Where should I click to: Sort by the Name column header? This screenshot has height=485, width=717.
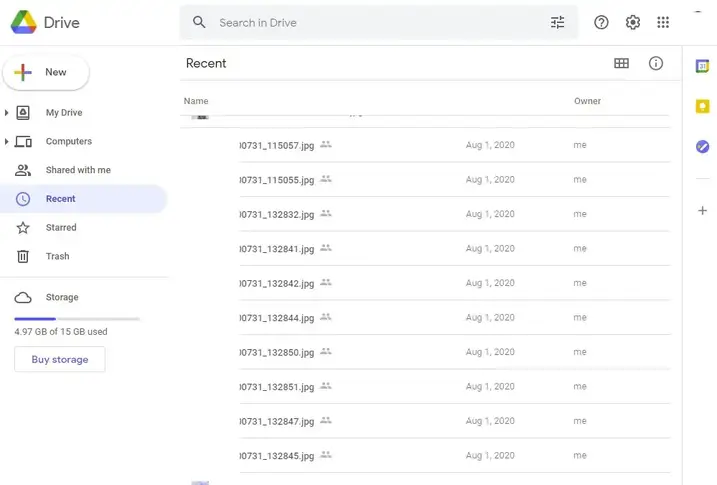click(x=196, y=101)
